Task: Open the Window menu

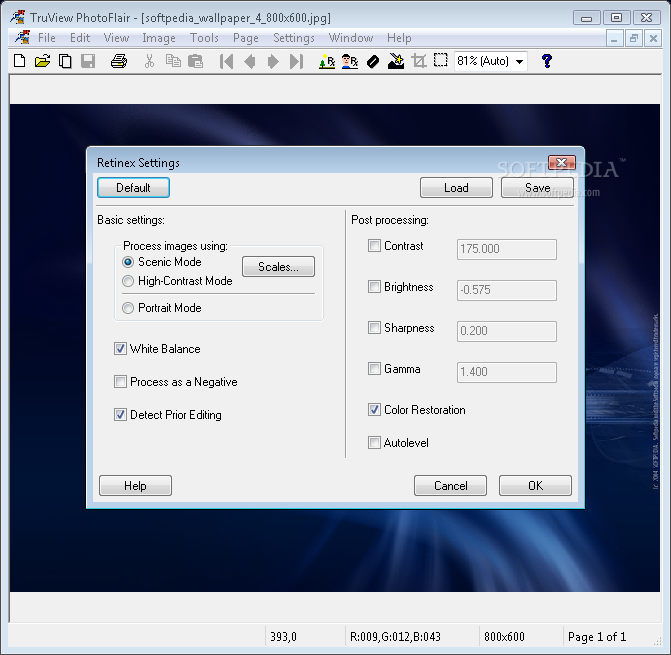Action: (350, 38)
